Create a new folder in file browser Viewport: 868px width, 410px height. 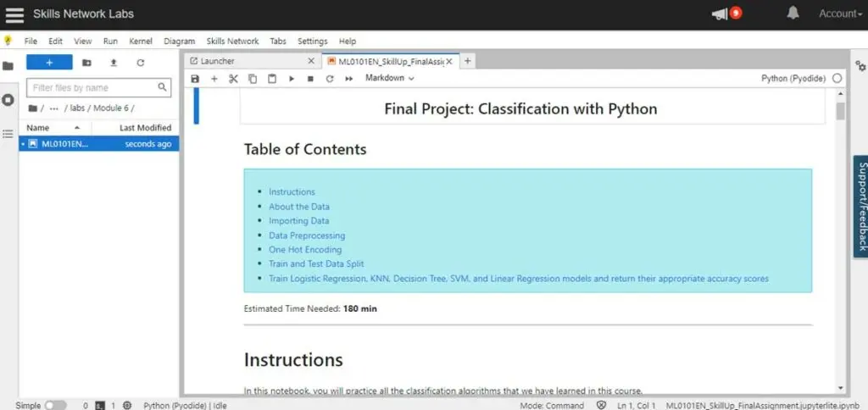tap(87, 63)
